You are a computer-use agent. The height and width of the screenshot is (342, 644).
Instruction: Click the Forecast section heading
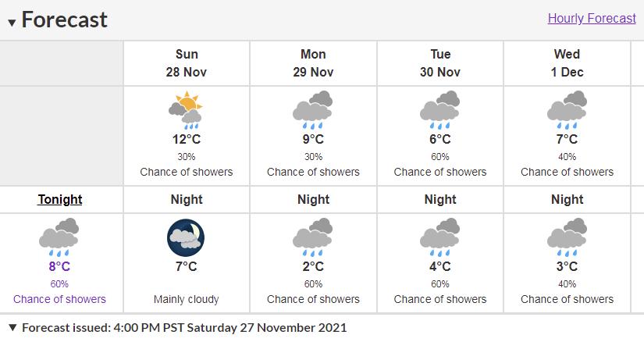pos(65,20)
